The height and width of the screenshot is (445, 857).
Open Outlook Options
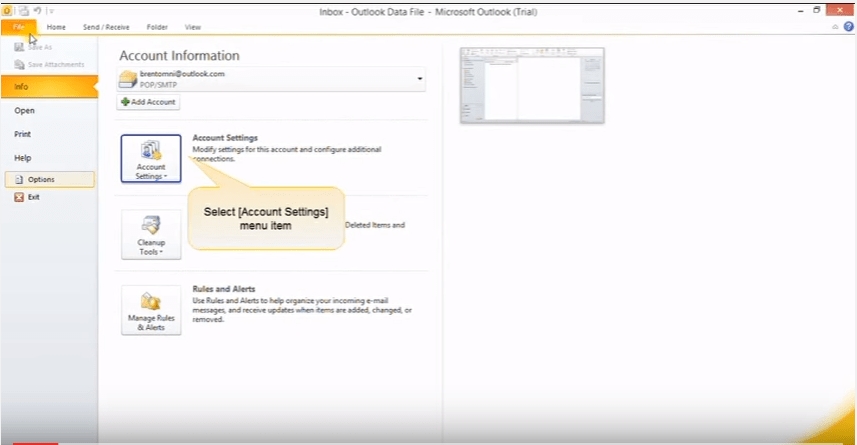pos(50,179)
